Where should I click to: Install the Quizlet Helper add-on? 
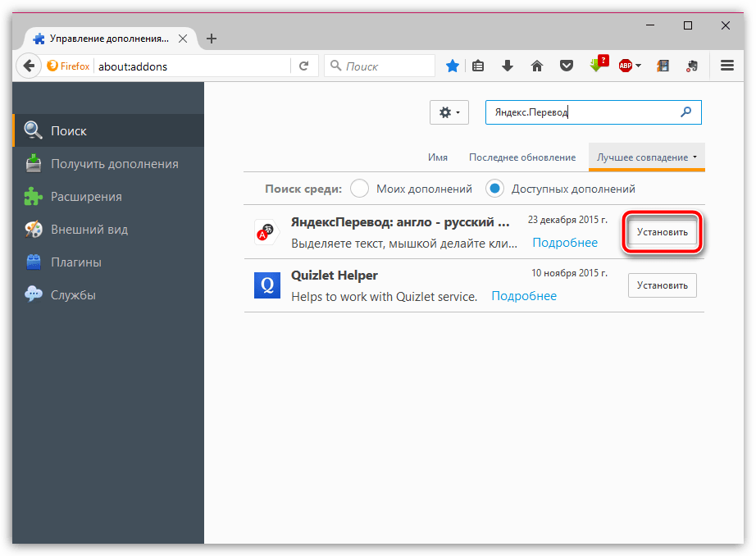point(662,285)
